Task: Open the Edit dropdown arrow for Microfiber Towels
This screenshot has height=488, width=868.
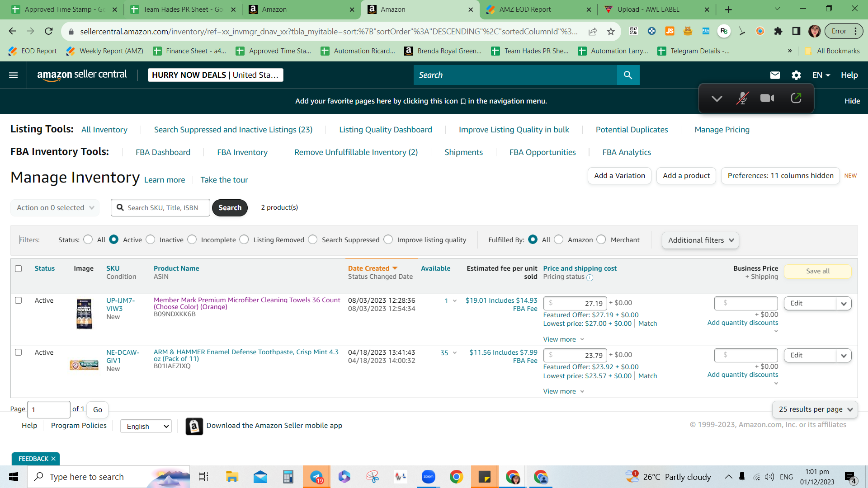Action: 844,304
